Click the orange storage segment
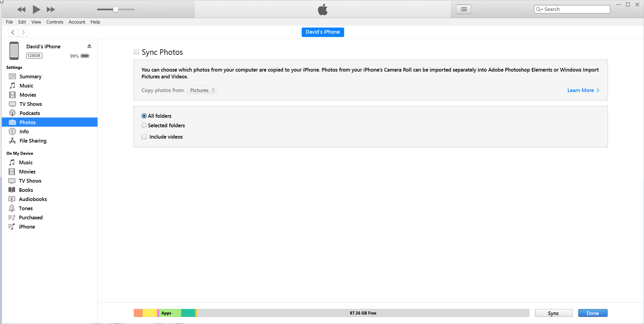644x324 pixels. tap(138, 313)
